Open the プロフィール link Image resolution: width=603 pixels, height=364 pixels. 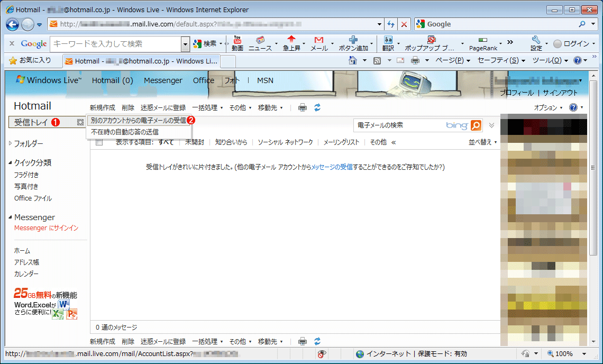coord(516,93)
